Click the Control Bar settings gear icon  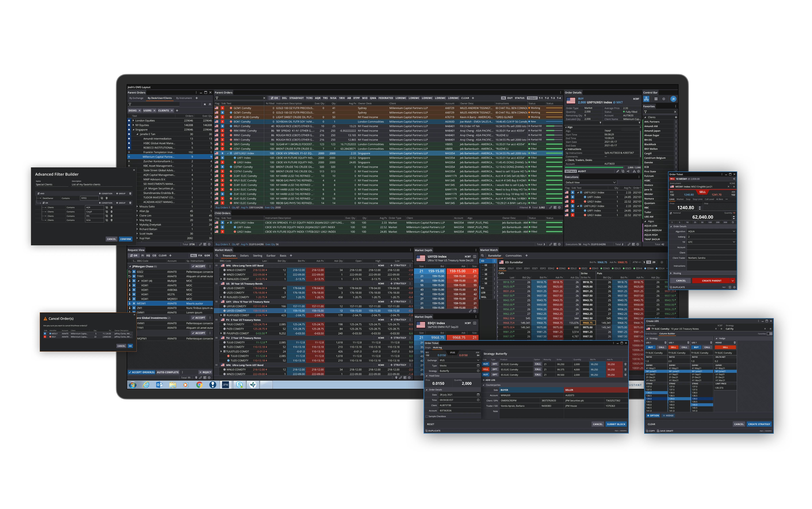point(664,99)
